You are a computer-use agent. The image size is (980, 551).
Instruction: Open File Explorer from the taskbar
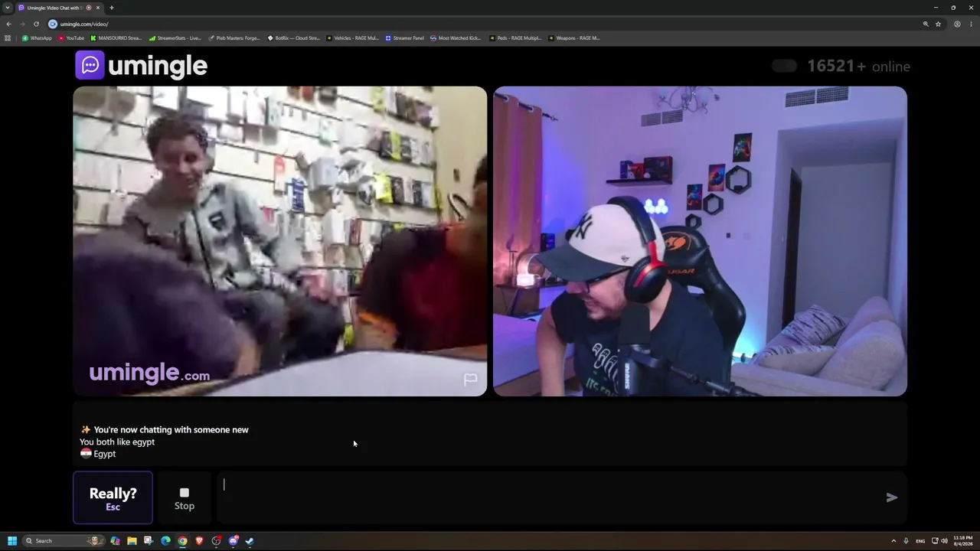(x=132, y=541)
